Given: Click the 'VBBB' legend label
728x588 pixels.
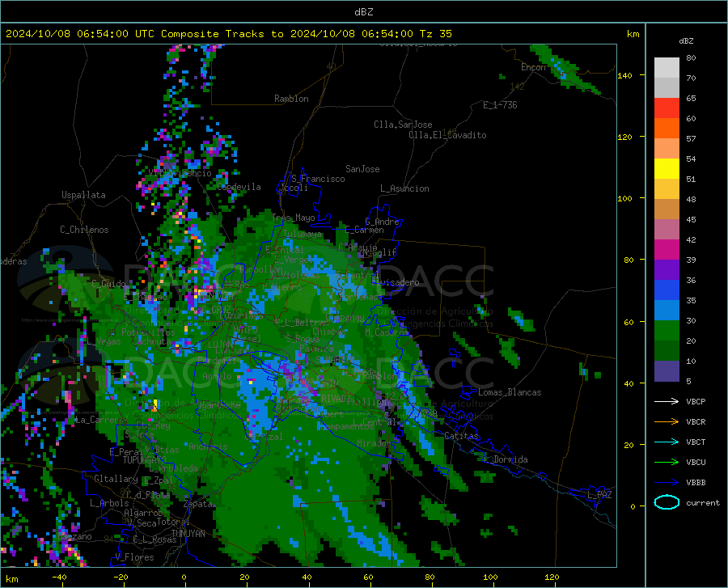Looking at the screenshot, I should (696, 483).
